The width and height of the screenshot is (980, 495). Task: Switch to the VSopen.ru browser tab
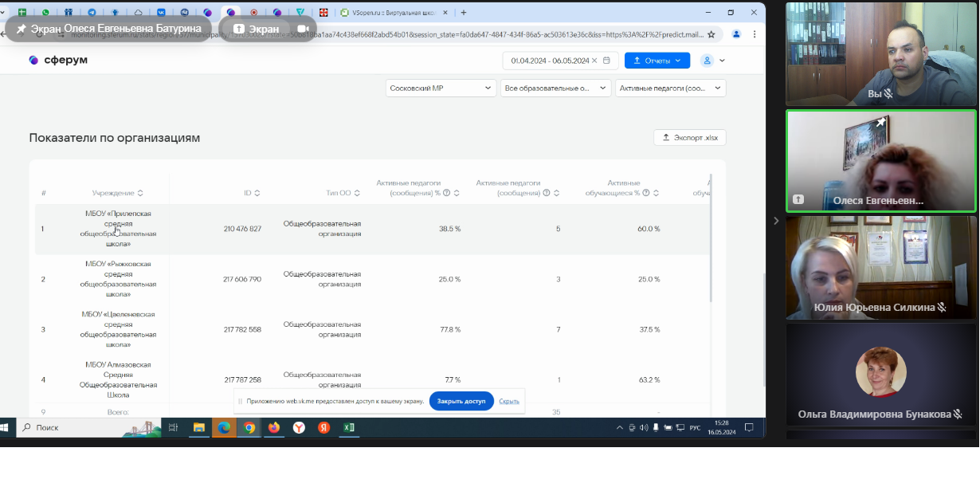coord(390,13)
